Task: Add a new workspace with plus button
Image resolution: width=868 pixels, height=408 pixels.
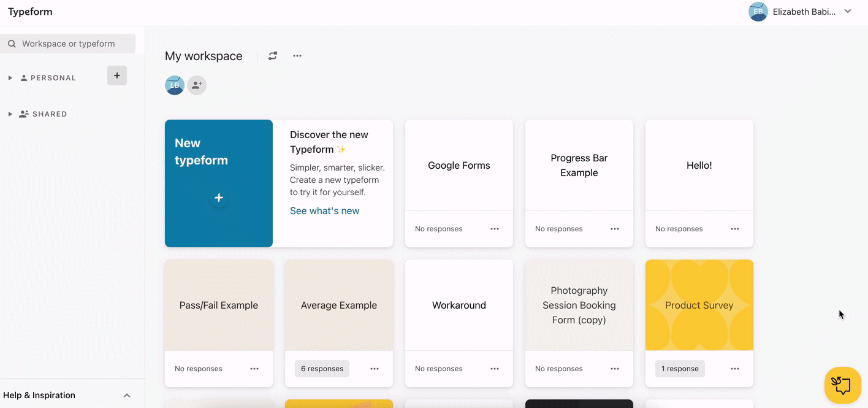Action: [117, 75]
